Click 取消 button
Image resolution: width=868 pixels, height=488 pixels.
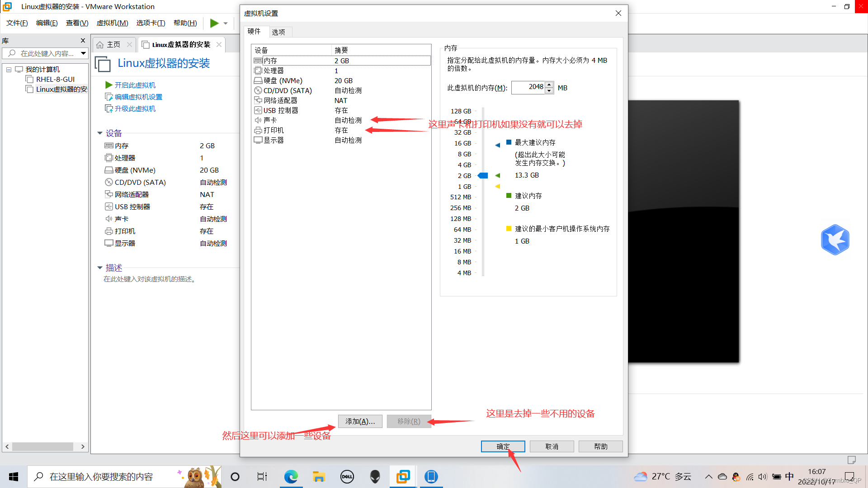coord(552,446)
